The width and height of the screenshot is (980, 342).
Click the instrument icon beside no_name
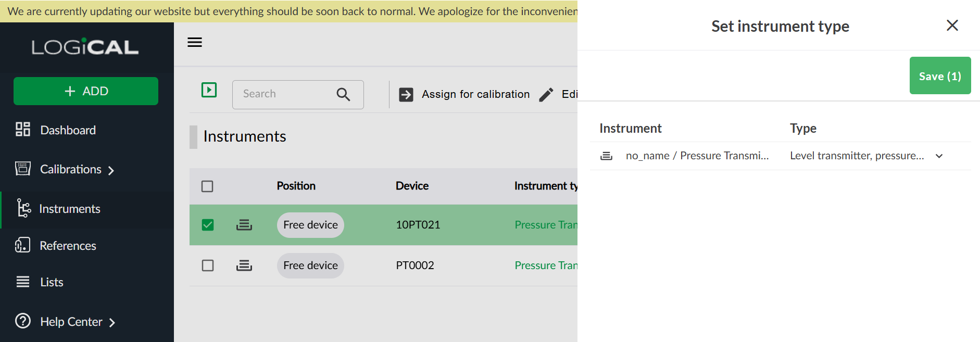606,156
